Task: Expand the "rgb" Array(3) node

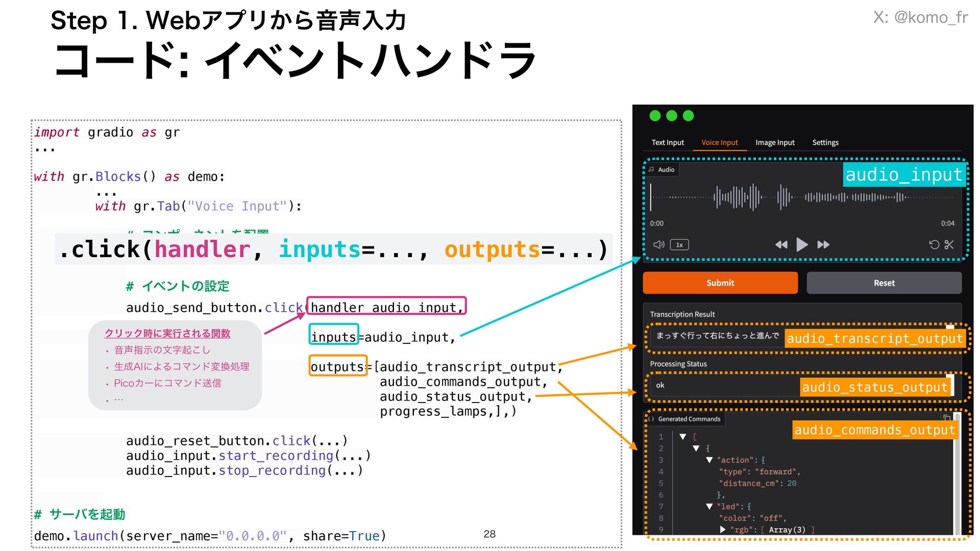Action: (723, 530)
